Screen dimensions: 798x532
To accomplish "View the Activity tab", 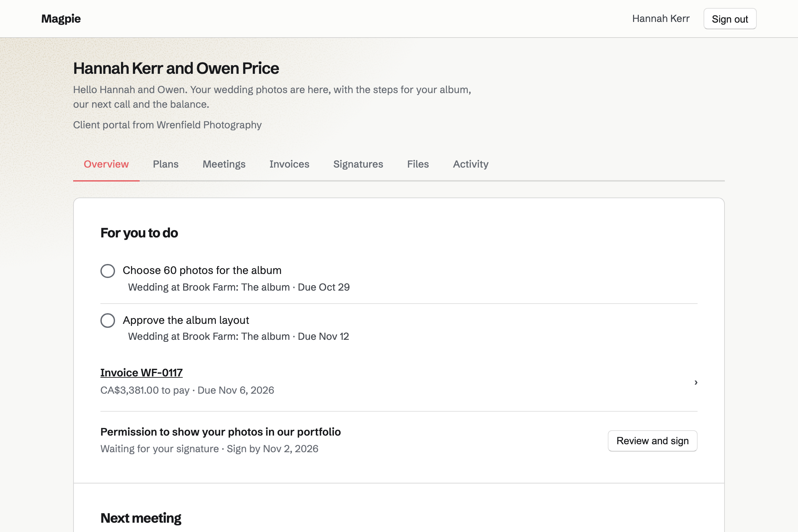I will pyautogui.click(x=470, y=164).
